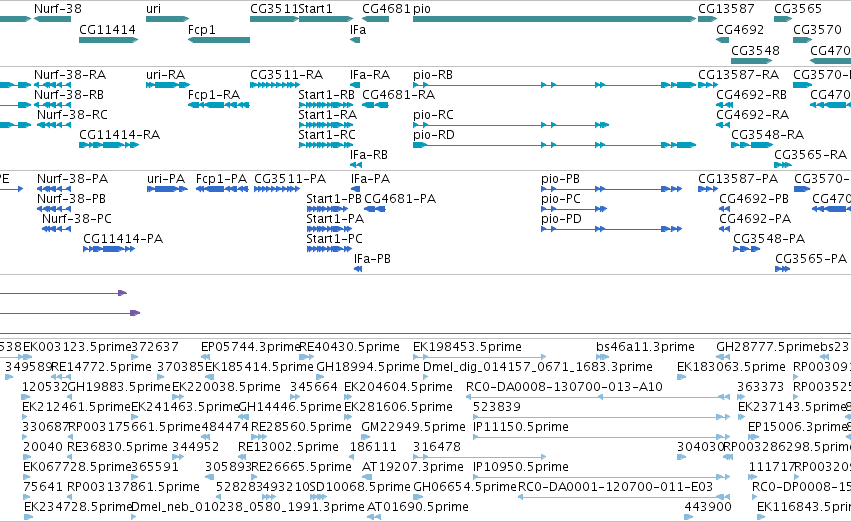
Task: Click protein pio-PD
Action: (561, 219)
